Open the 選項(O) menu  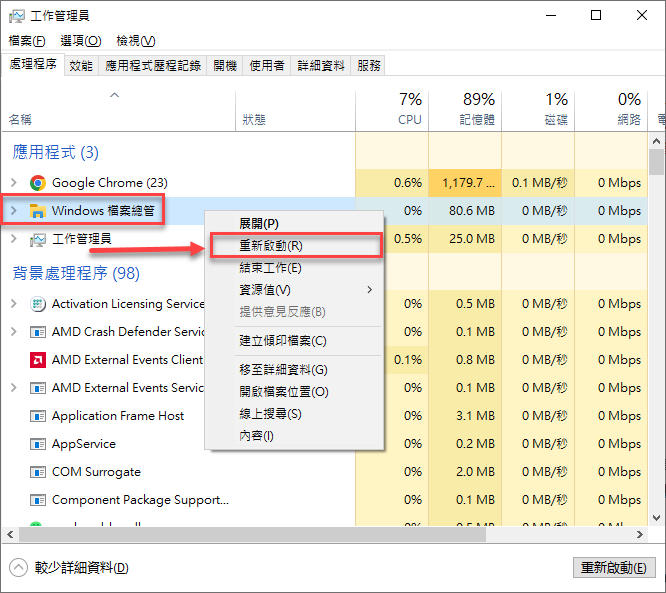coord(81,41)
